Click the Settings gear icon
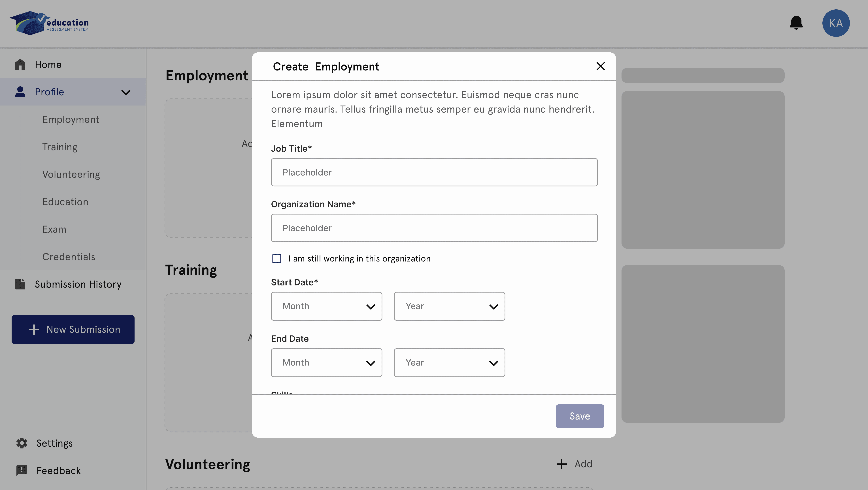Screen dimensions: 868x490 (x=22, y=443)
